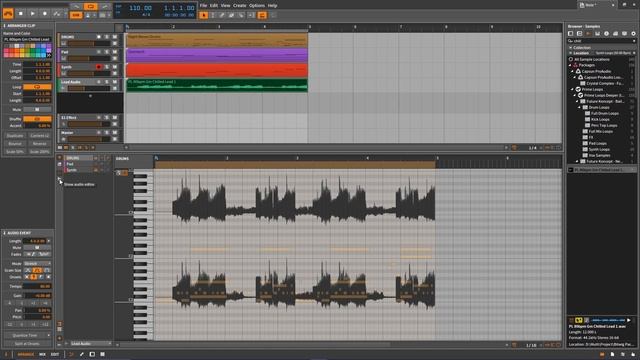Open the File menu
The width and height of the screenshot is (640, 360).
[203, 6]
